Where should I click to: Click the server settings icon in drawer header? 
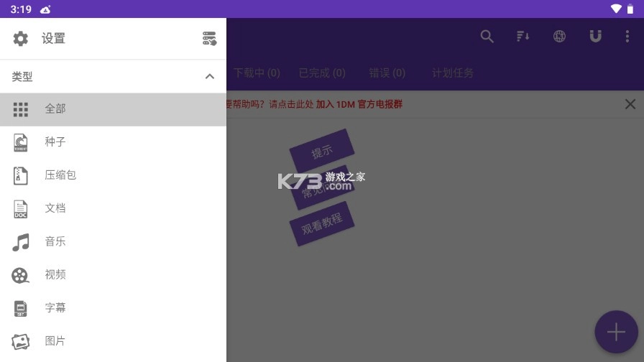(x=209, y=39)
